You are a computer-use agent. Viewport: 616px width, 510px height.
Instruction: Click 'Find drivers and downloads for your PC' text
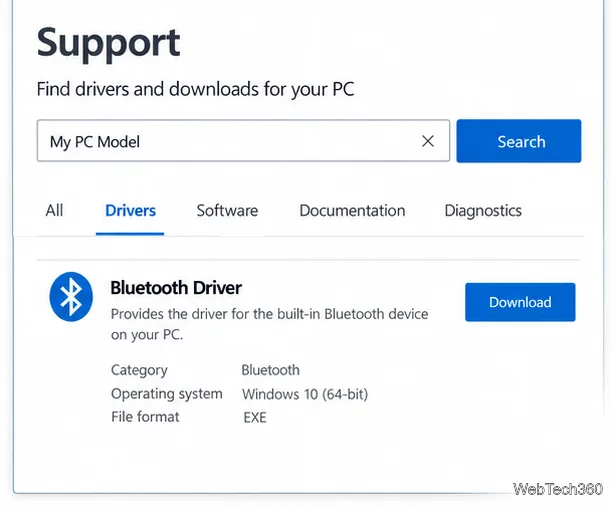point(195,89)
